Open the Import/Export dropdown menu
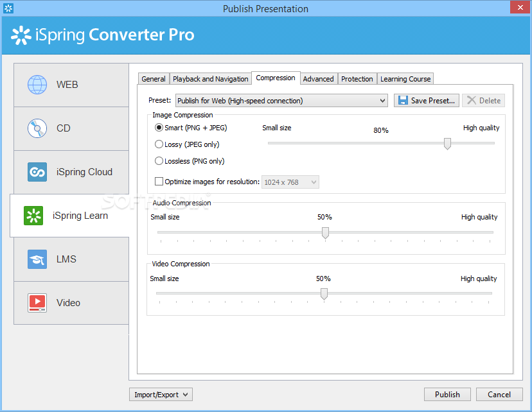Screen dimensions: 532x412 [x=161, y=395]
